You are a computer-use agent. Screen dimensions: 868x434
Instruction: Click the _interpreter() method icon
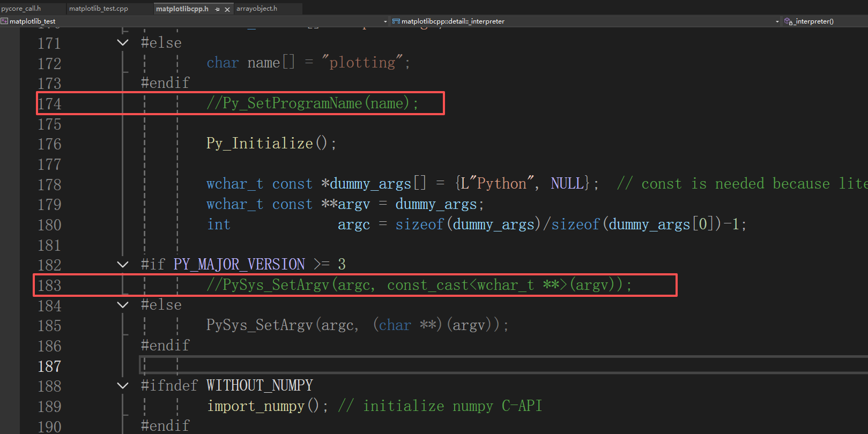pos(788,21)
